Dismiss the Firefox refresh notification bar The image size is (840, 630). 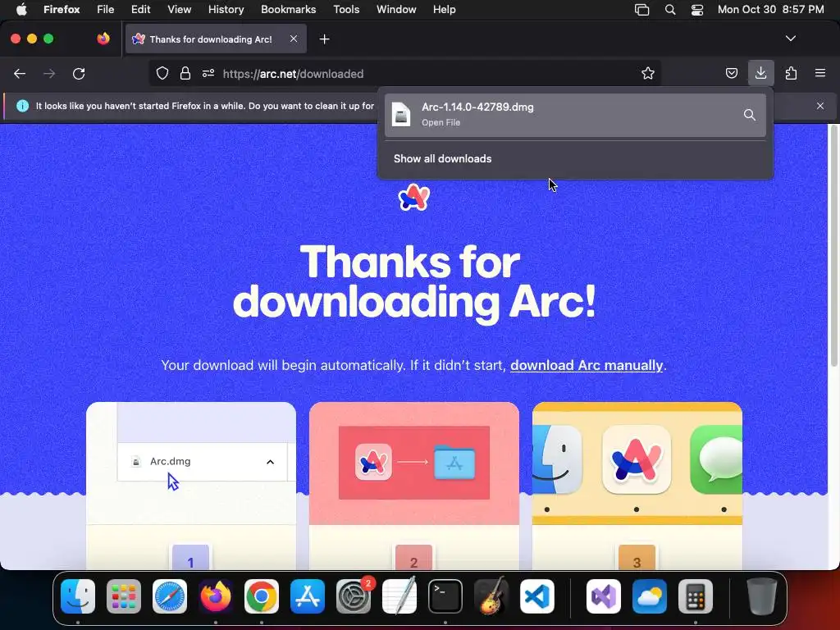pyautogui.click(x=820, y=106)
